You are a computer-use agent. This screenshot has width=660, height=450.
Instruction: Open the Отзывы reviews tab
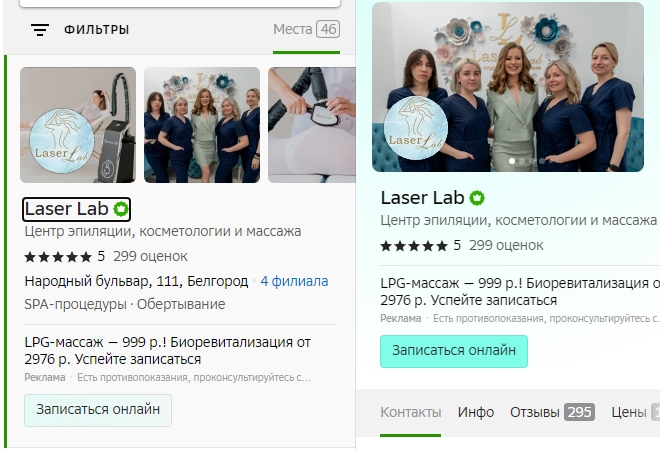click(x=552, y=412)
